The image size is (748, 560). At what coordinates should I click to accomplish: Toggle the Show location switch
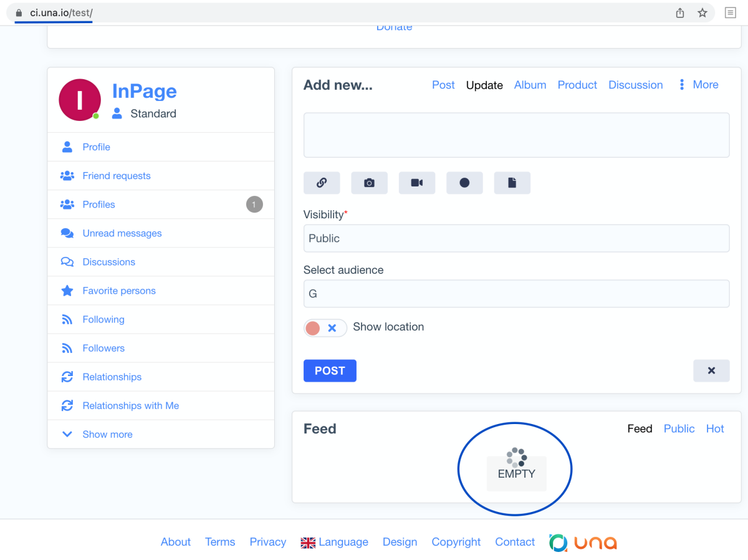pos(325,328)
